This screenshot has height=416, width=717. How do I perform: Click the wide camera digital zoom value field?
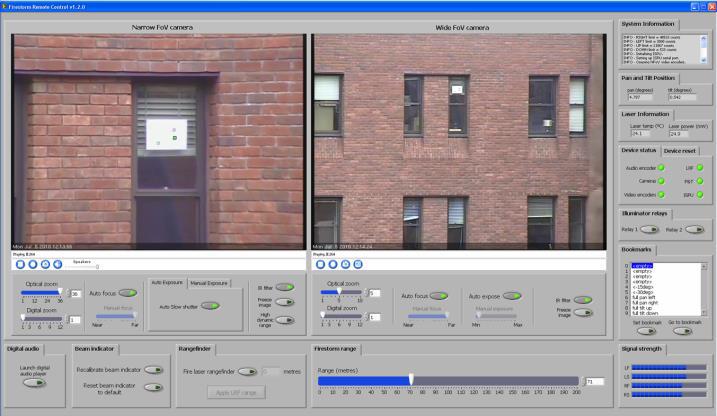pyautogui.click(x=374, y=317)
